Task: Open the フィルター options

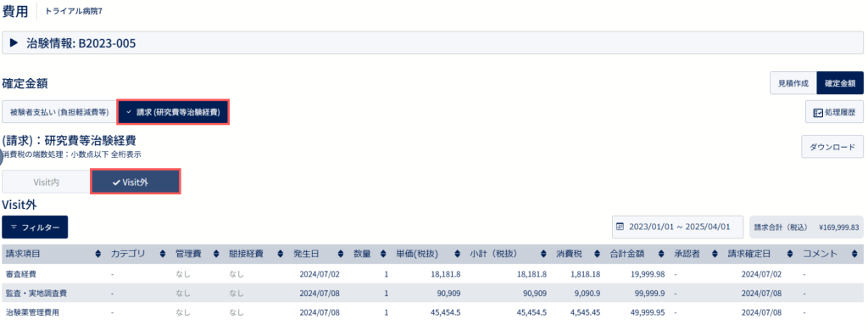Action: pos(35,227)
